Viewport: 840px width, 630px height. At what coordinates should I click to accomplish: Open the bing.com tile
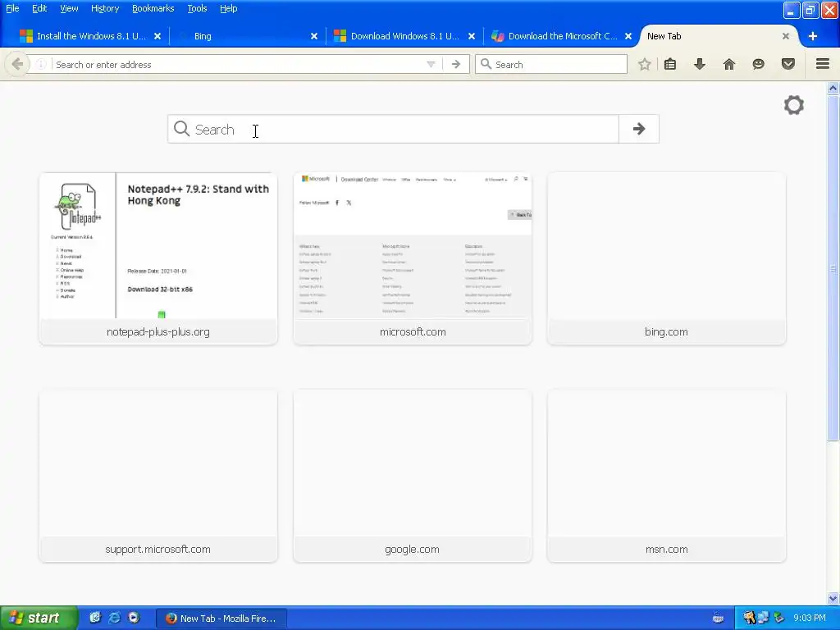point(666,258)
